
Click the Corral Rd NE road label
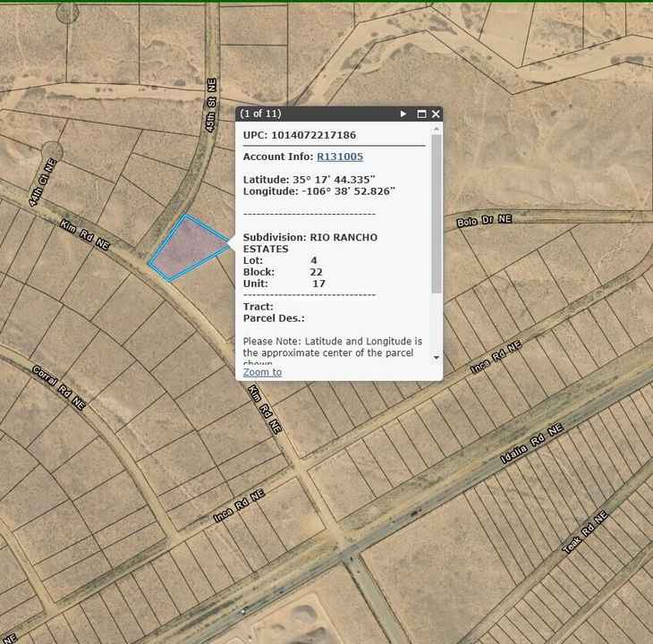[x=51, y=381]
